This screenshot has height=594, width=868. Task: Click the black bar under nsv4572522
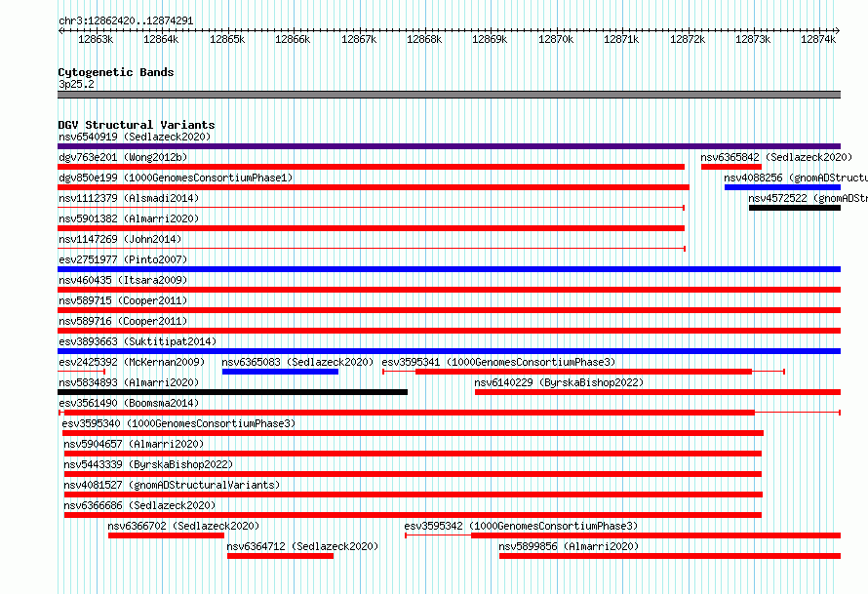[x=795, y=208]
